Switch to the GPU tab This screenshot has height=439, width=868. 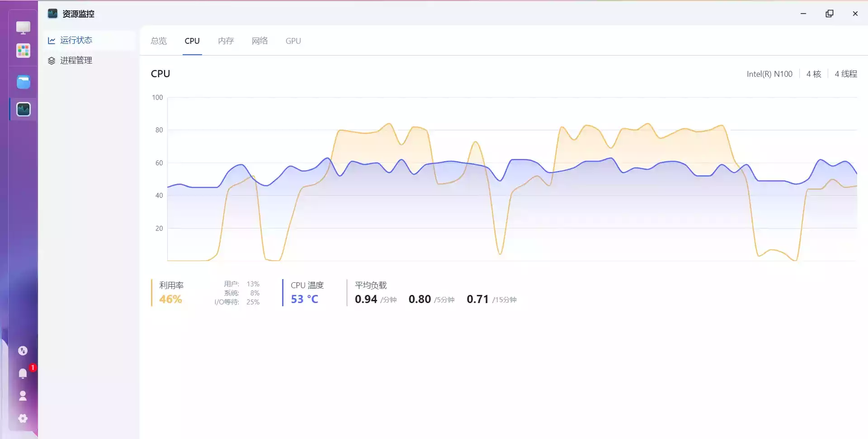293,41
